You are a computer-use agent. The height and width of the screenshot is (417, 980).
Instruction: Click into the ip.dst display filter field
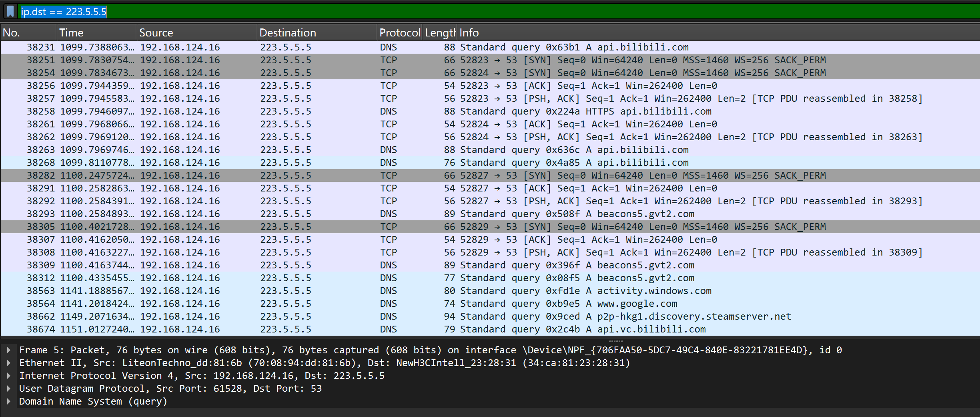[480, 11]
